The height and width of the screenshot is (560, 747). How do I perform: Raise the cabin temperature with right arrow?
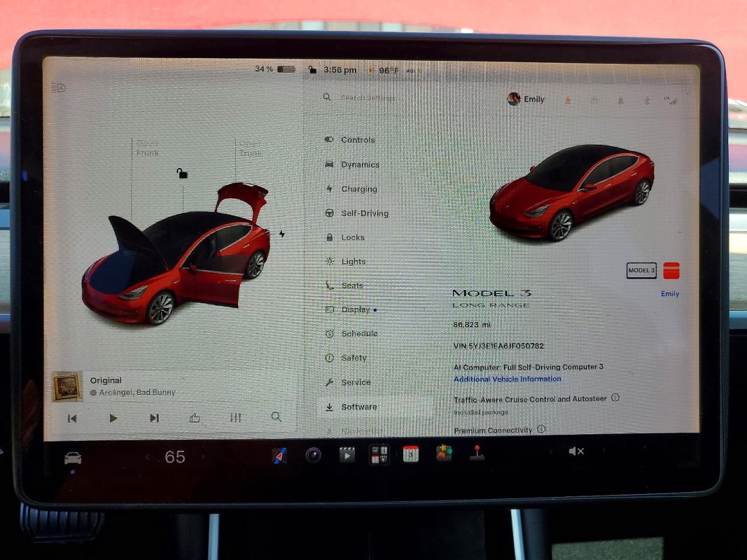pyautogui.click(x=203, y=456)
